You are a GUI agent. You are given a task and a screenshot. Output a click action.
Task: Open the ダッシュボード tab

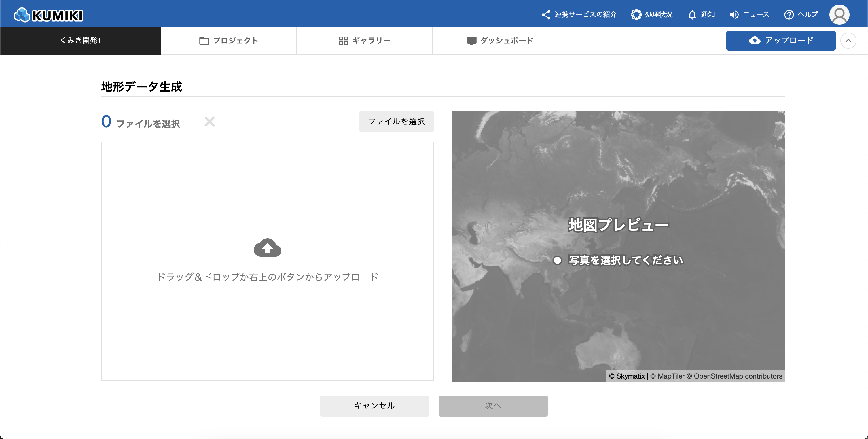500,41
